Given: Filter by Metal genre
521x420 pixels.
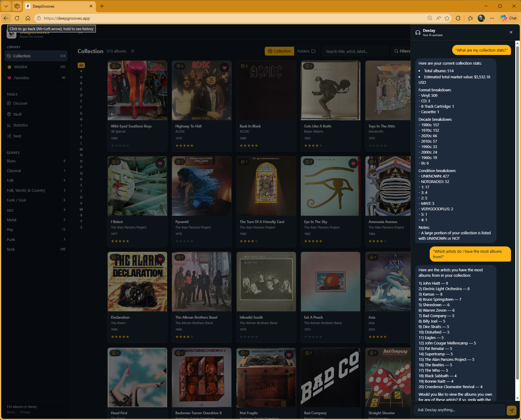Looking at the screenshot, I should (36, 220).
